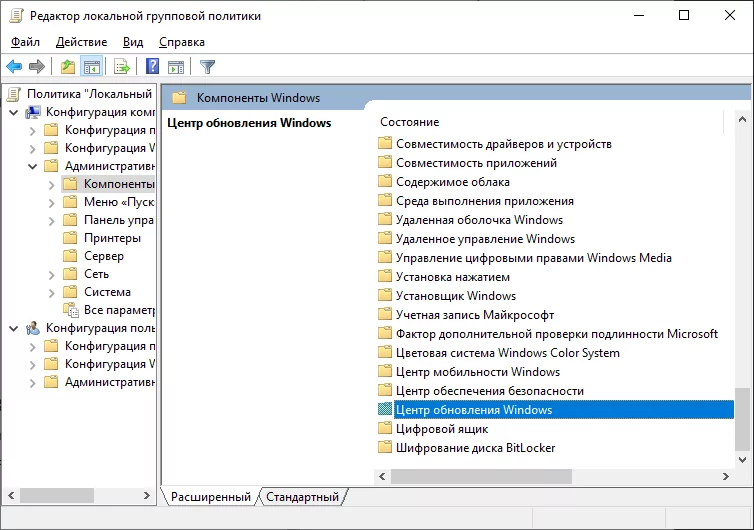This screenshot has height=530, width=754.
Task: Click the show/hide action pane icon
Action: tap(176, 67)
